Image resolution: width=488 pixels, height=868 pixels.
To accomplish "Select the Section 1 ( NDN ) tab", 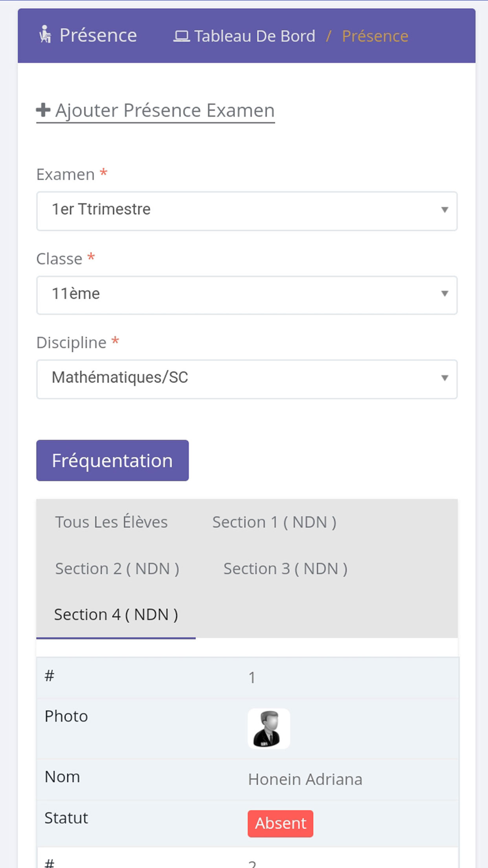I will (x=274, y=522).
